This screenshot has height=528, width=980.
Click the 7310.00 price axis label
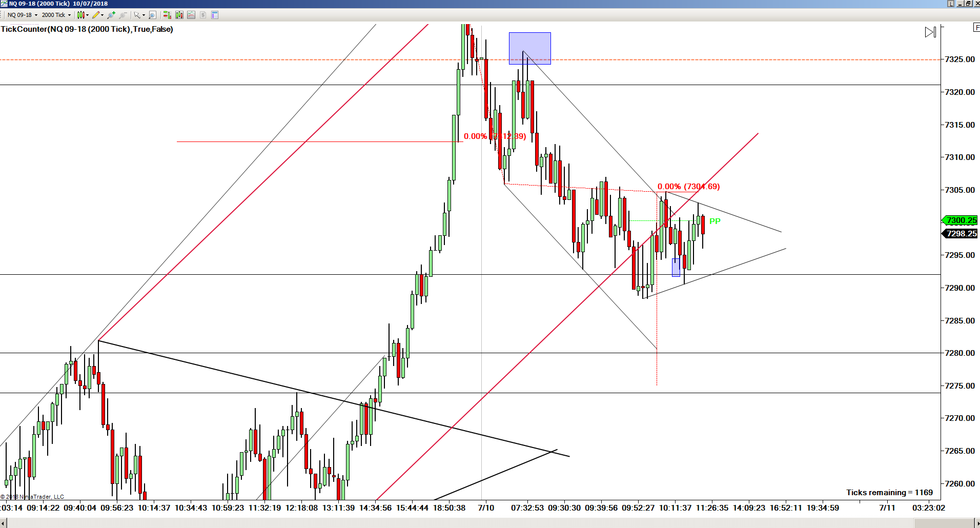(960, 157)
